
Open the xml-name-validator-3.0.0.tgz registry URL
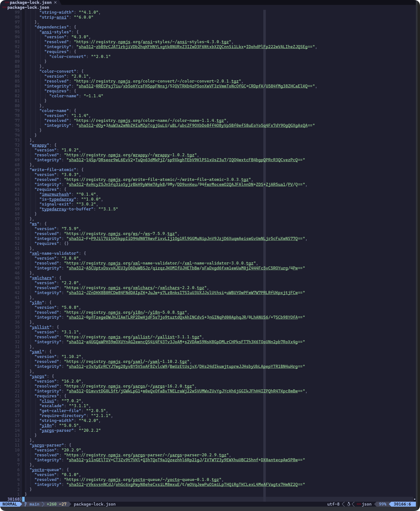coord(160,263)
